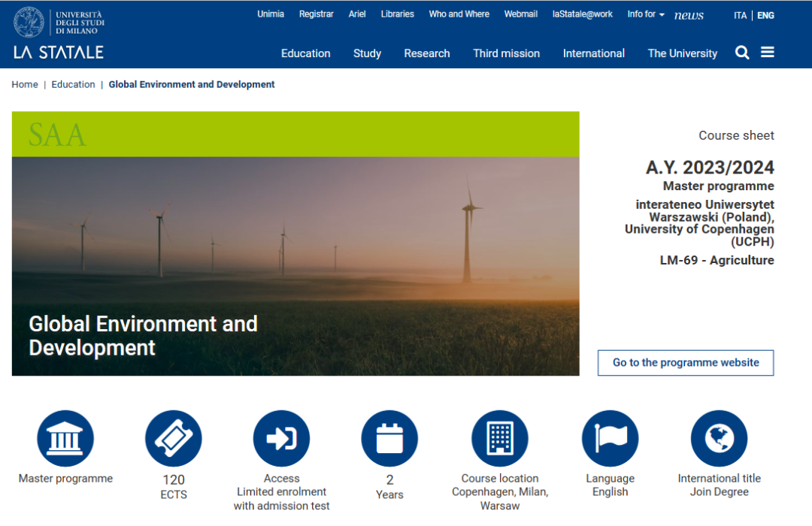Open the Research main menu
Viewport: 812px width, 526px height.
pyautogui.click(x=427, y=53)
